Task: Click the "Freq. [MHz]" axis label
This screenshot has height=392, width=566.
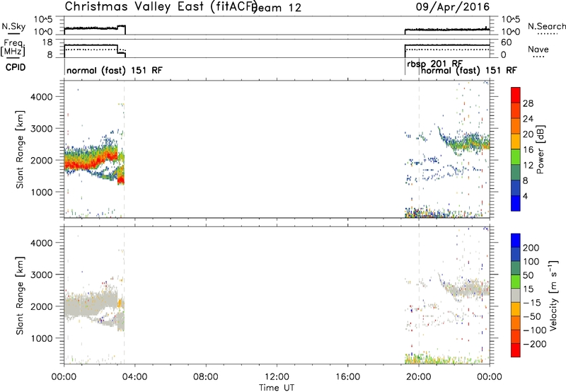Action: click(x=13, y=47)
